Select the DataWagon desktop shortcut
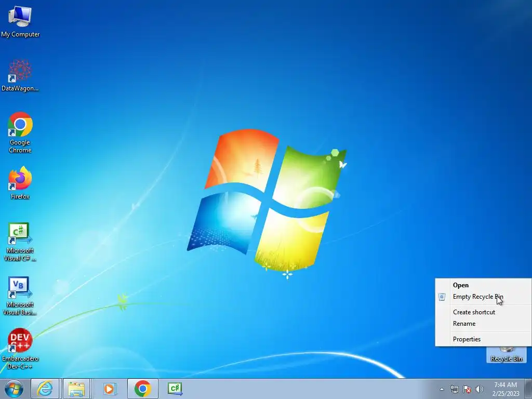This screenshot has height=399, width=532. (x=20, y=75)
